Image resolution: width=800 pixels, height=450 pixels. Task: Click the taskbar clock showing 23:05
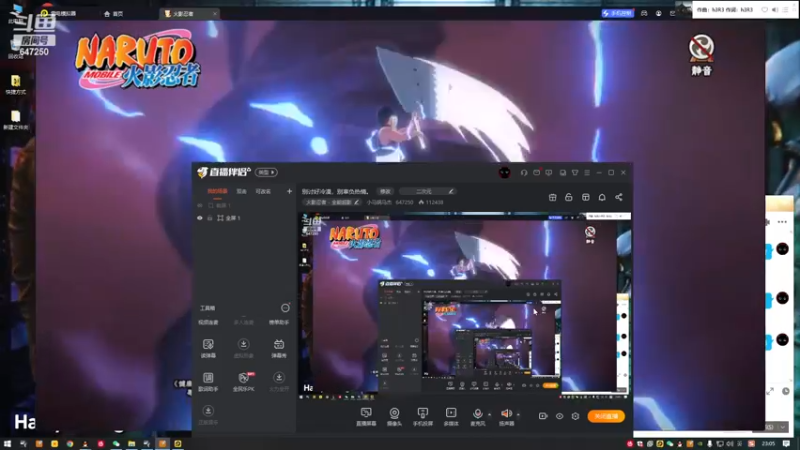pyautogui.click(x=768, y=444)
